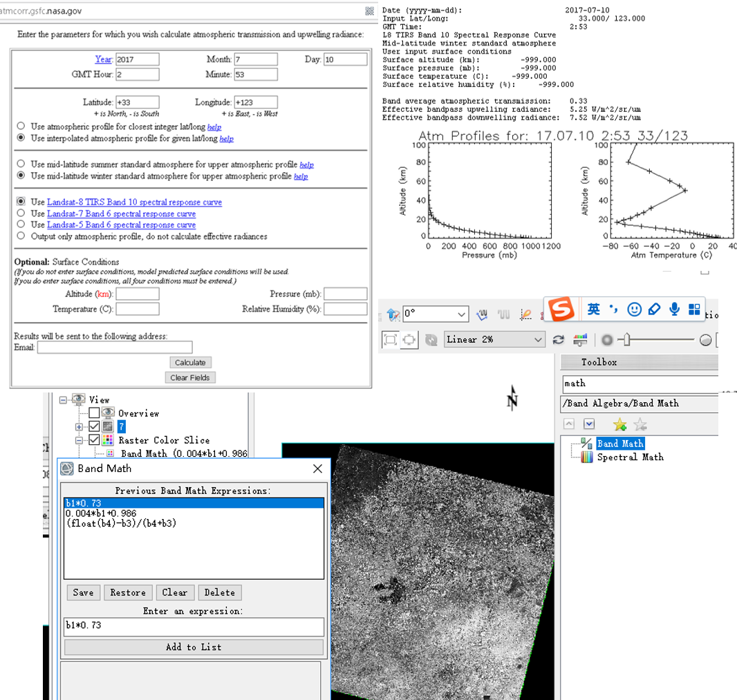Image resolution: width=737 pixels, height=700 pixels.
Task: Select Landsat-5 Band 6 radio button
Action: (x=21, y=224)
